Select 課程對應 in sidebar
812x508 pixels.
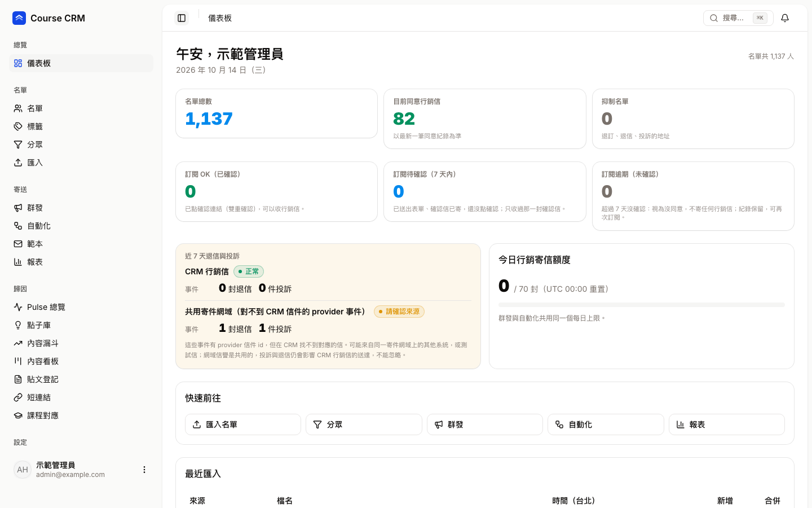81,415
